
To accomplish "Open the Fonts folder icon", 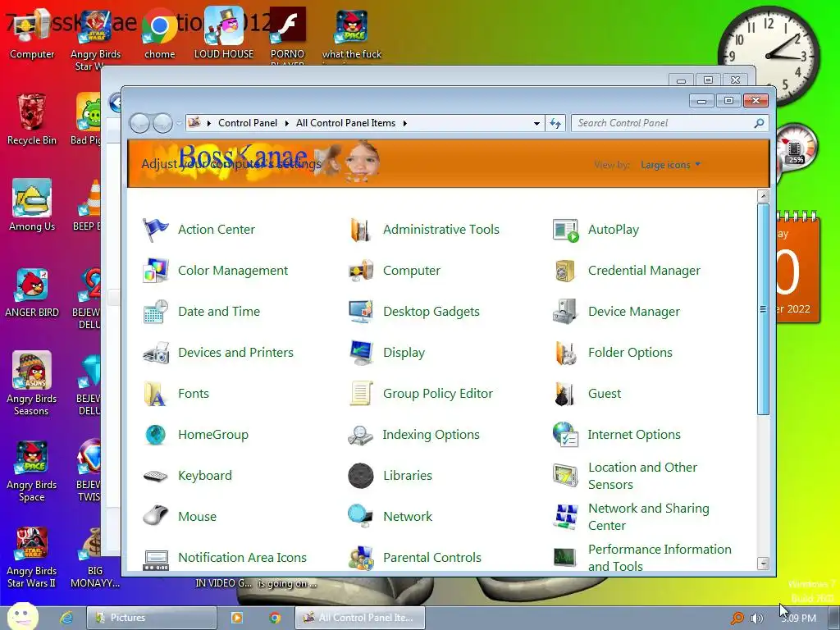I will click(155, 394).
